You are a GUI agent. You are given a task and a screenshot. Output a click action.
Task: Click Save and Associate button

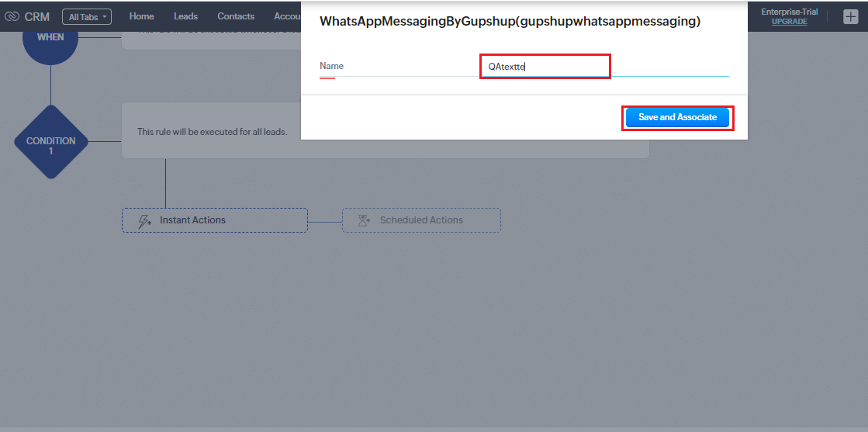pyautogui.click(x=678, y=117)
